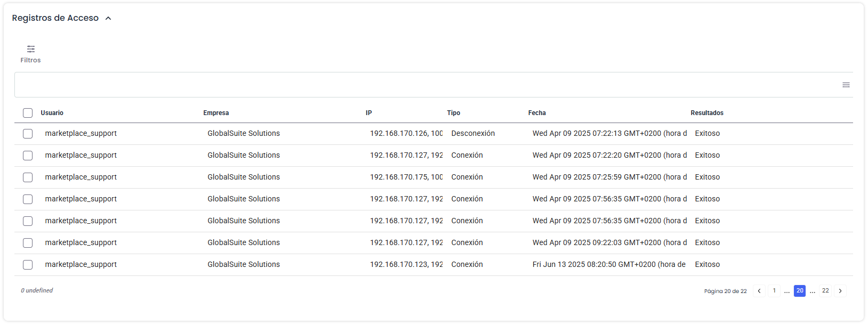This screenshot has width=868, height=325.
Task: Tick checkbox for the 07:25:59 entry
Action: (28, 177)
